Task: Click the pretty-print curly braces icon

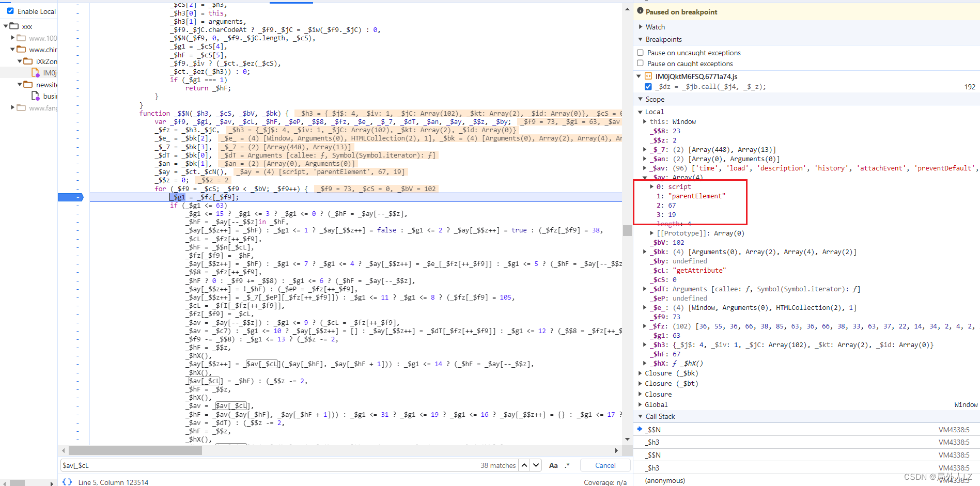Action: click(x=67, y=482)
